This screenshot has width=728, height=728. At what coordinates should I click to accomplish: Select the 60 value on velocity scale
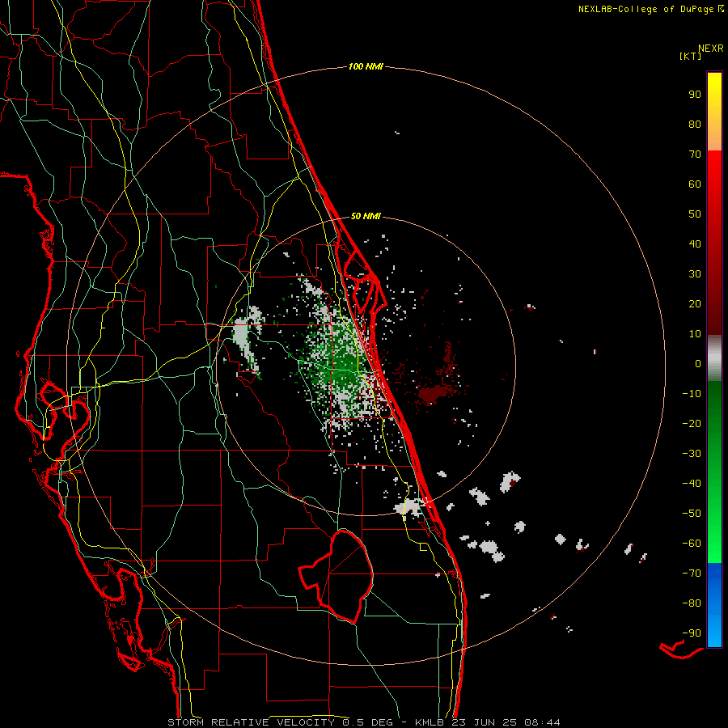point(695,184)
